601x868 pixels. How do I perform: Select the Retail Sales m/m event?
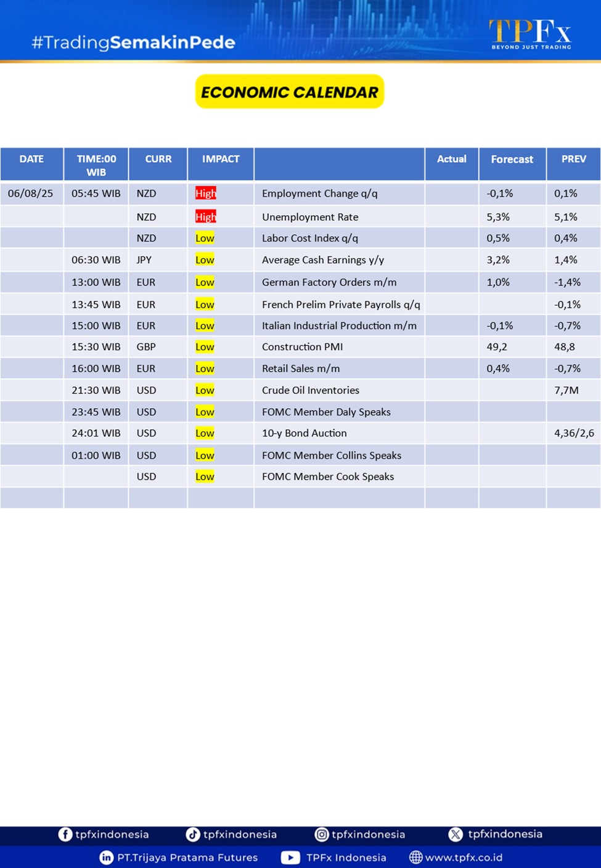(x=301, y=369)
